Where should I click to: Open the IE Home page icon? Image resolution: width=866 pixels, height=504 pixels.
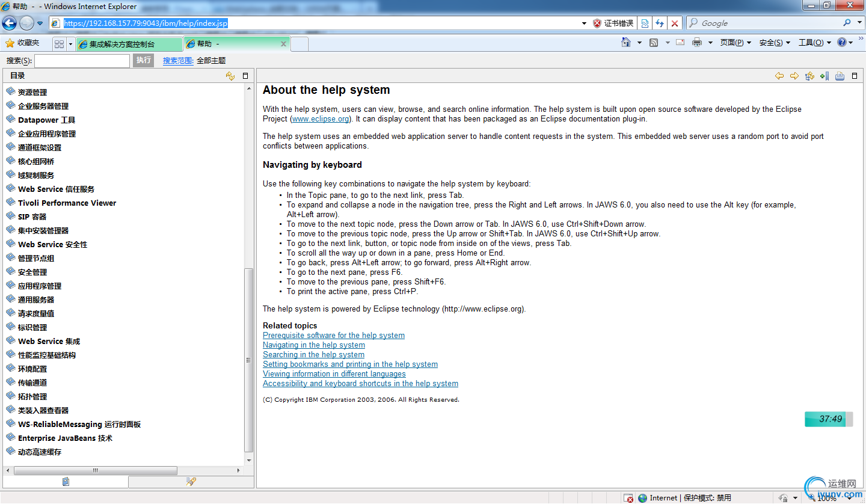(x=626, y=42)
